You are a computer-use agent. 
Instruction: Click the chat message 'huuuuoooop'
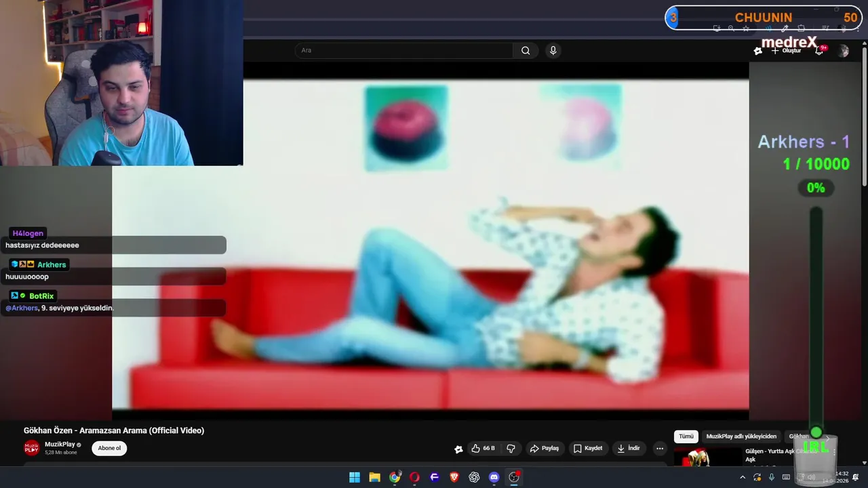27,277
